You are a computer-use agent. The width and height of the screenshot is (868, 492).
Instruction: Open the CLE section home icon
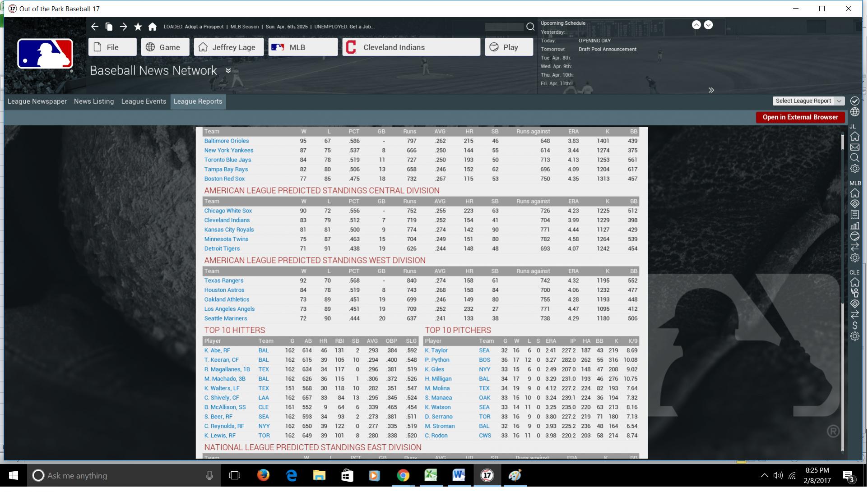coord(854,282)
